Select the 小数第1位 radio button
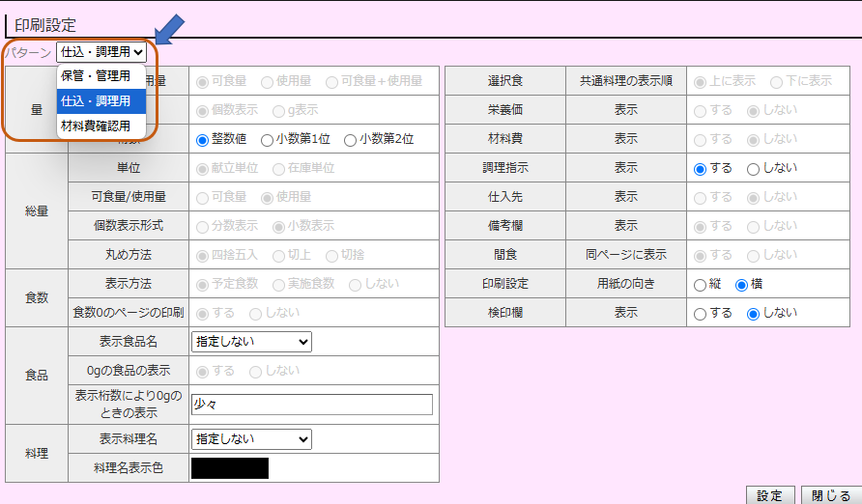862x504 pixels. tap(267, 140)
